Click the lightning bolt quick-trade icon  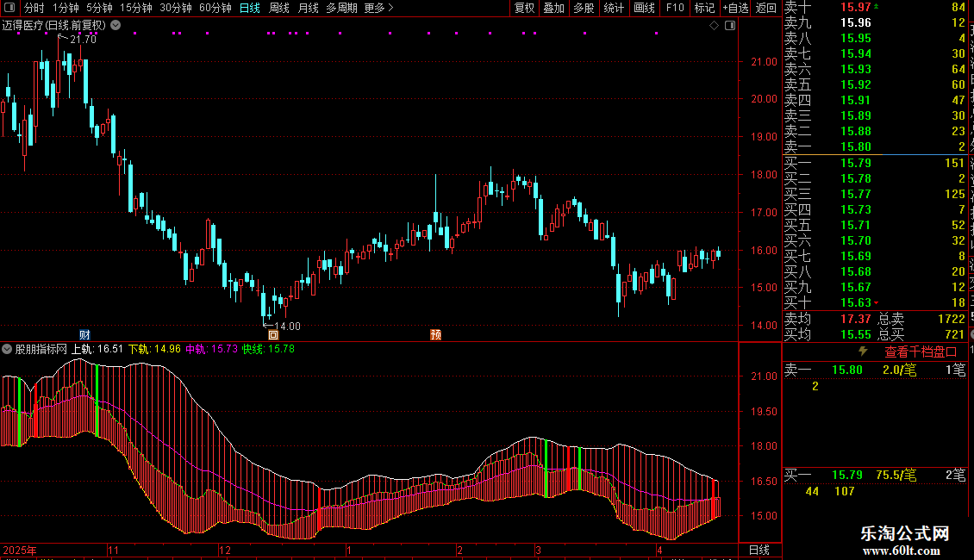tap(863, 352)
